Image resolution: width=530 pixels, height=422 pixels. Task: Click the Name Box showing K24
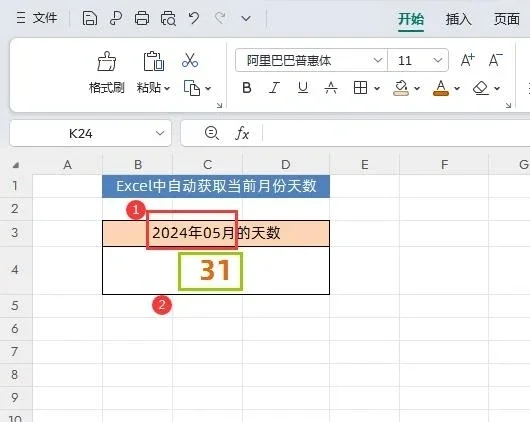80,134
